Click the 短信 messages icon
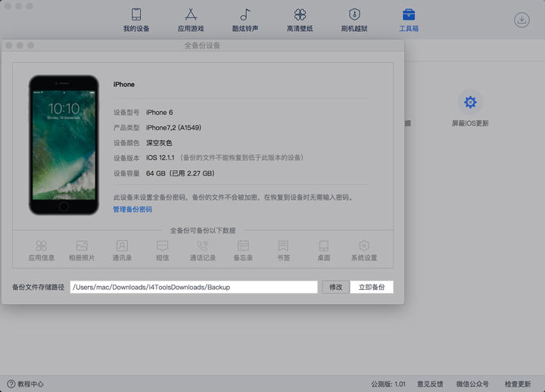Screen dimensions: 545x392 tap(162, 246)
